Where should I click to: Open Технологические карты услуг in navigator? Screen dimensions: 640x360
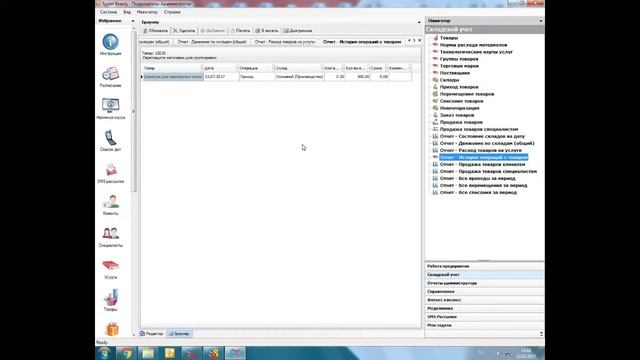476,52
